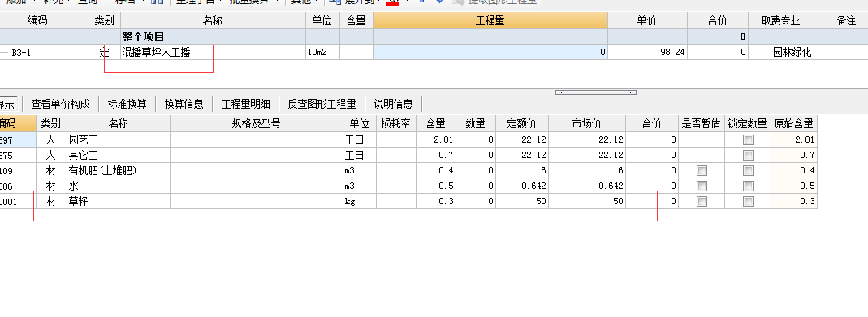Click the 市场价 column header
The width and height of the screenshot is (868, 317).
[587, 124]
